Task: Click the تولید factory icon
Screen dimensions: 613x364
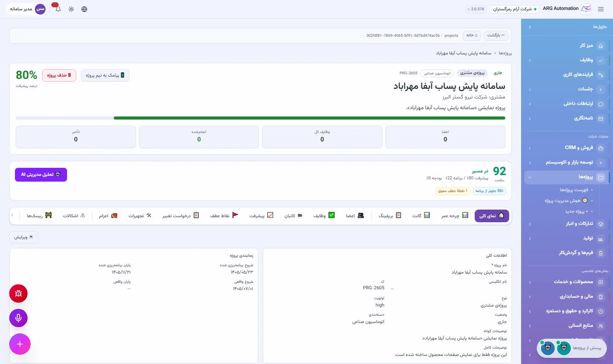Action: (x=601, y=239)
